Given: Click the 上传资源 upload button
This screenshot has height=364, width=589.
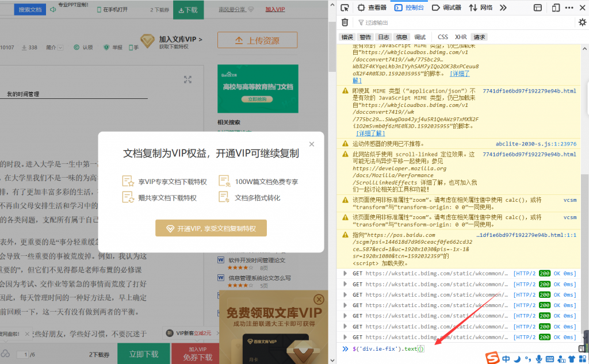Looking at the screenshot, I should [257, 40].
